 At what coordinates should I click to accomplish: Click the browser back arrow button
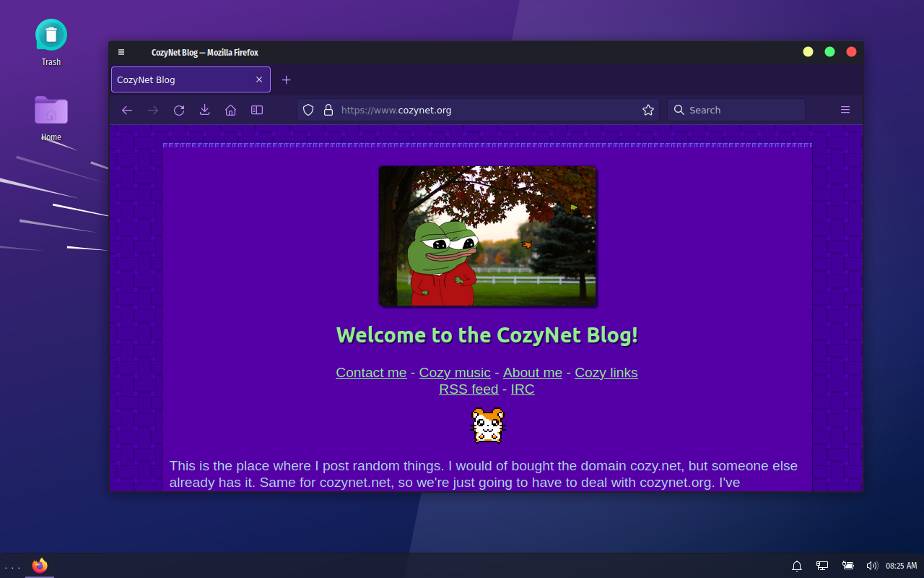[x=127, y=110]
